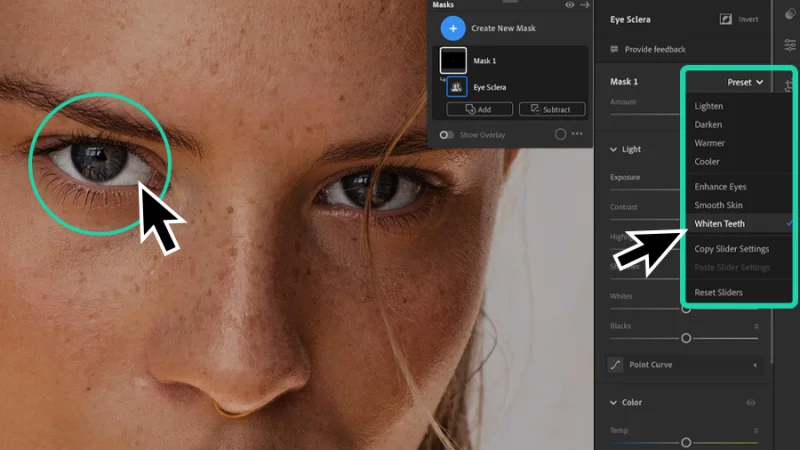
Task: Click the Provide feedback speech bubble icon
Action: pos(614,49)
